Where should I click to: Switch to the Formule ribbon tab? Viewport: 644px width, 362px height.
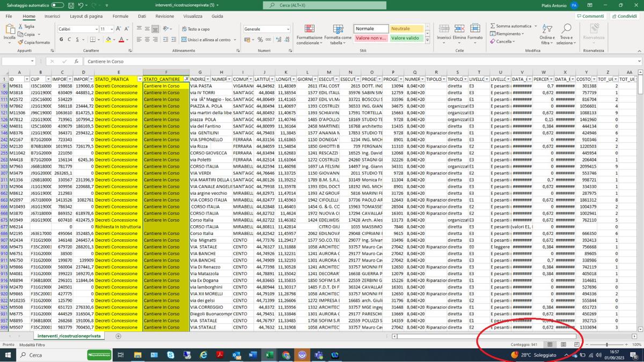coord(120,16)
